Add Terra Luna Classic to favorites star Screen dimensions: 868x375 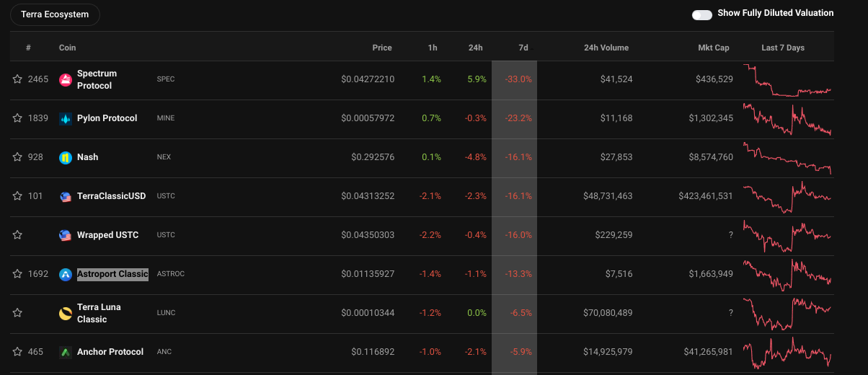[x=17, y=313]
